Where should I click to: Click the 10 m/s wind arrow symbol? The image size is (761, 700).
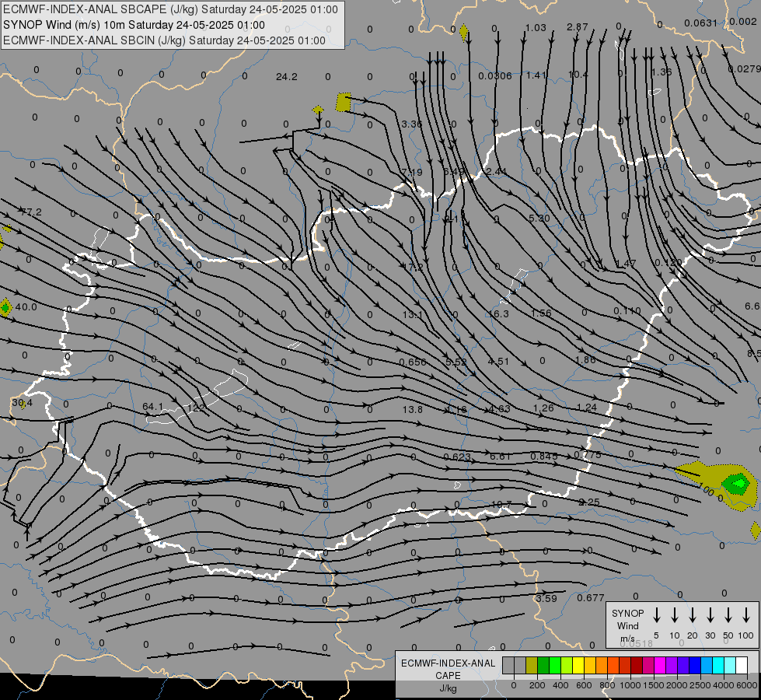[x=675, y=615]
